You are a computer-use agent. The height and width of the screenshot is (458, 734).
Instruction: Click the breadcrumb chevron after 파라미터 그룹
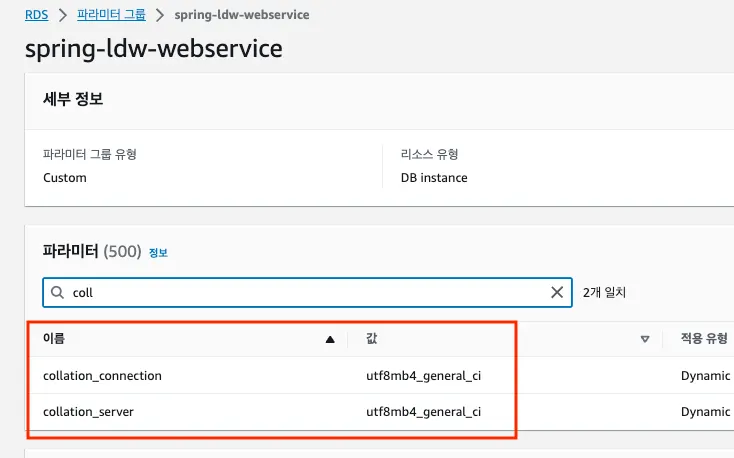(x=162, y=16)
